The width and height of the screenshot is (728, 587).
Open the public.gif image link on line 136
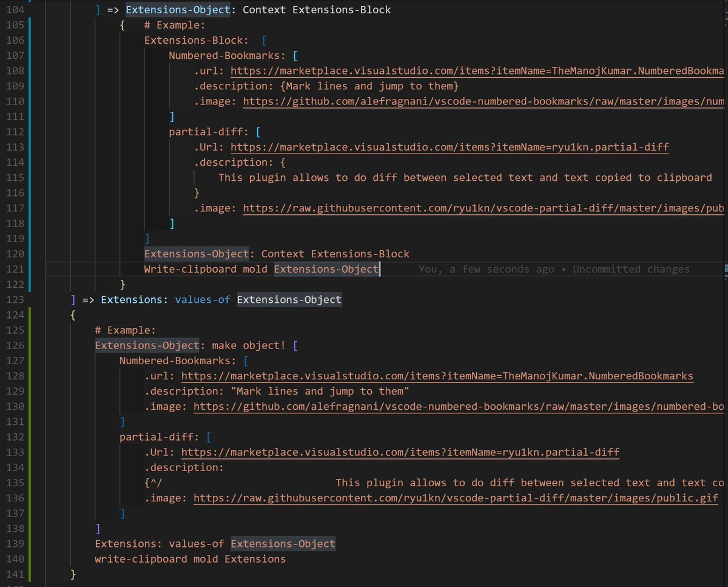[456, 498]
